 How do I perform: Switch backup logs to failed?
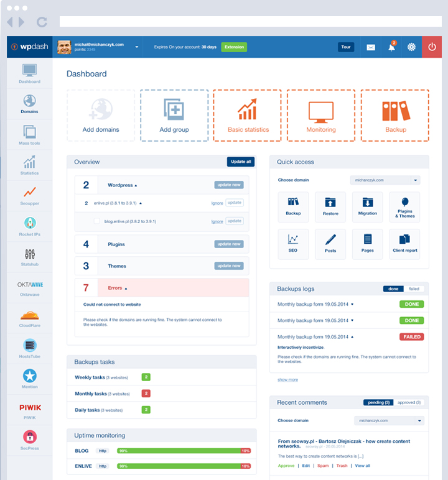click(414, 289)
